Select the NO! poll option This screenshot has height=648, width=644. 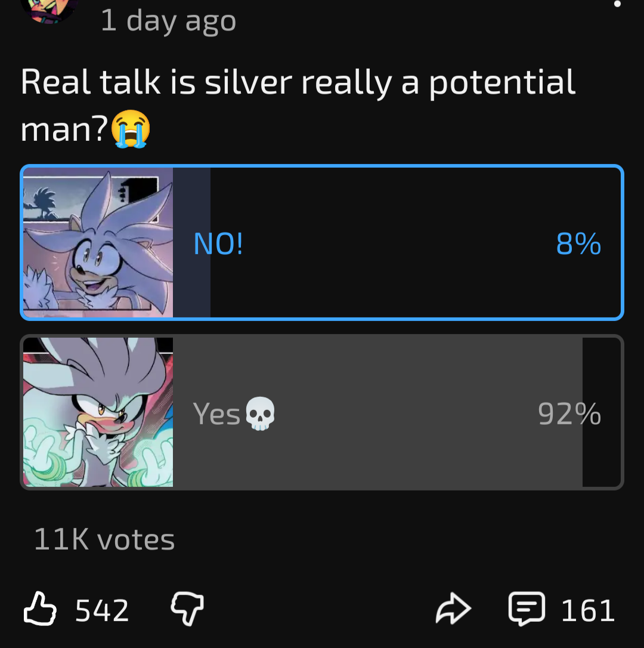(322, 243)
